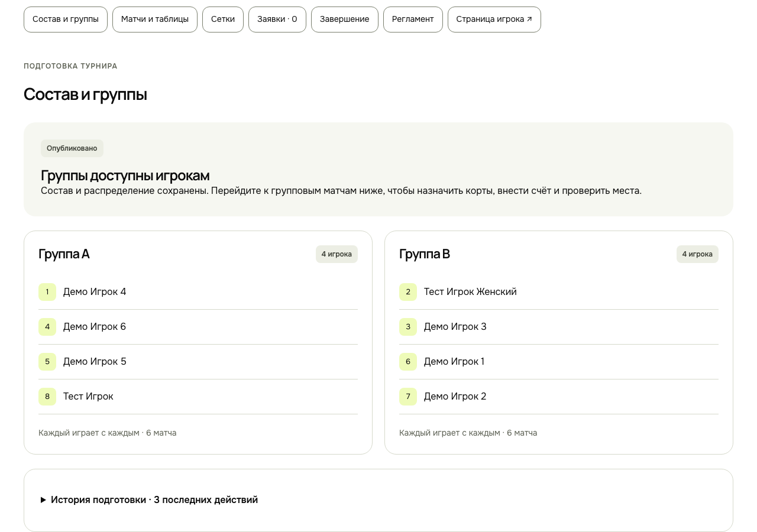Open the Регламент tab
757x532 pixels.
413,20
